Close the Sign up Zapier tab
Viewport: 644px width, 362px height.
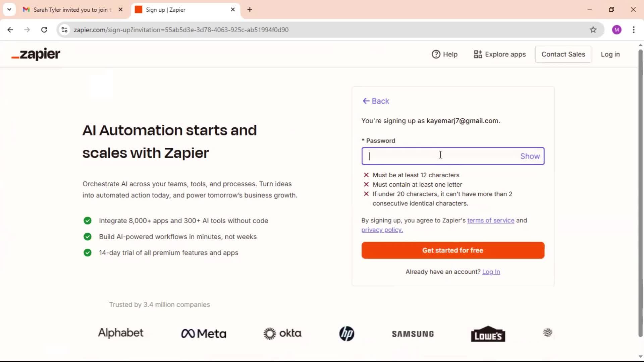[233, 10]
